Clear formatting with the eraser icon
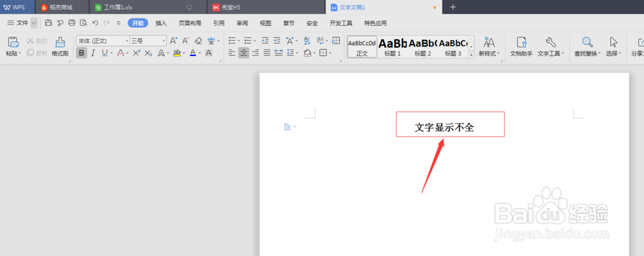The image size is (644, 256). click(x=198, y=41)
